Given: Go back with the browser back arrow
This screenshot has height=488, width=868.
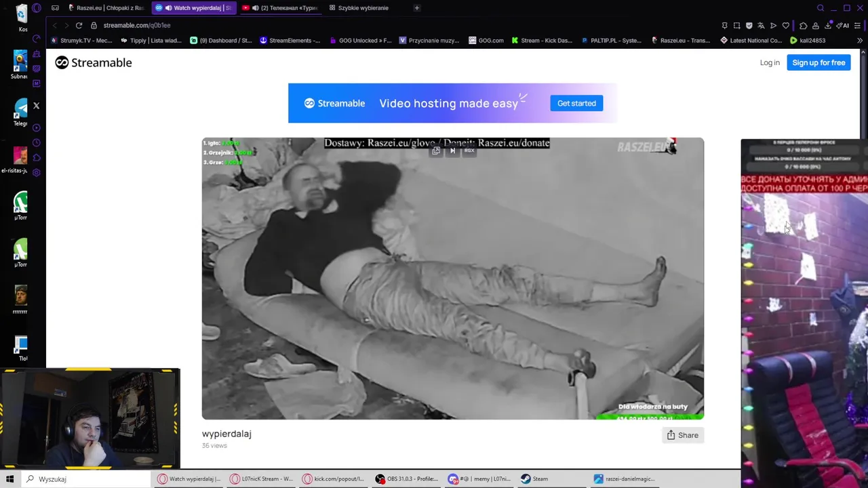Looking at the screenshot, I should [56, 25].
